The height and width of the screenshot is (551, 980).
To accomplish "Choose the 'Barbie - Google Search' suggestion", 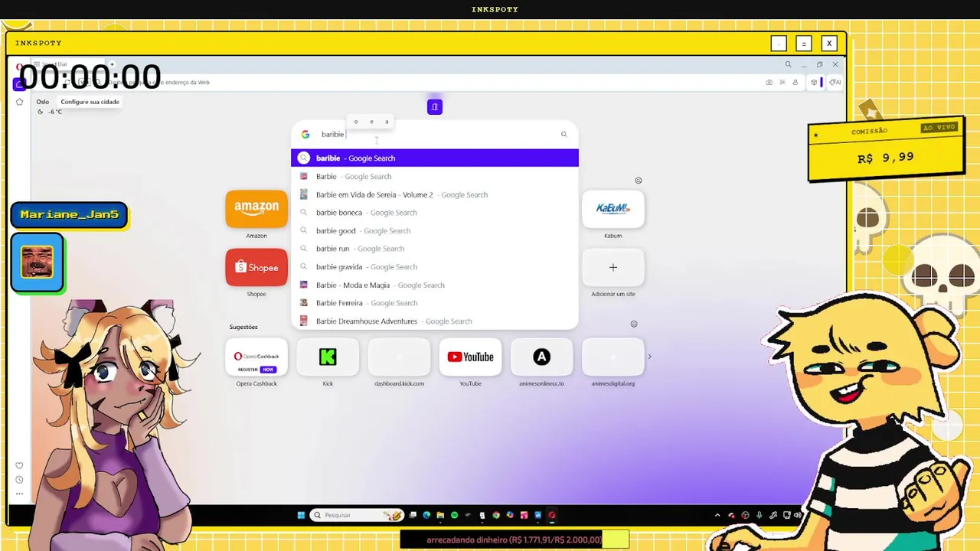I will coord(435,176).
